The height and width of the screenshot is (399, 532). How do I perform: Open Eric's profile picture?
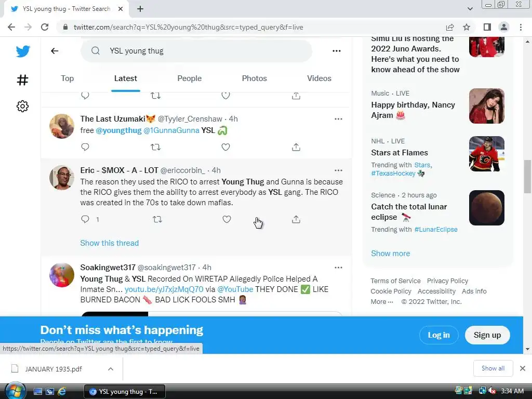[x=62, y=178]
